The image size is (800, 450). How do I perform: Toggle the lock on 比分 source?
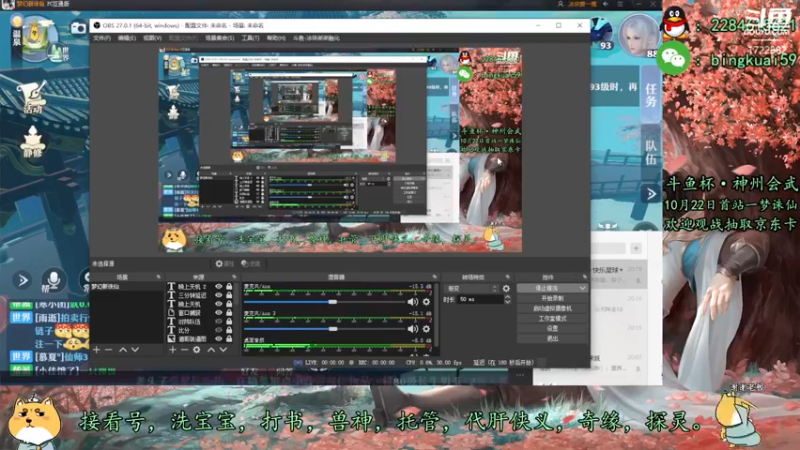[x=229, y=330]
